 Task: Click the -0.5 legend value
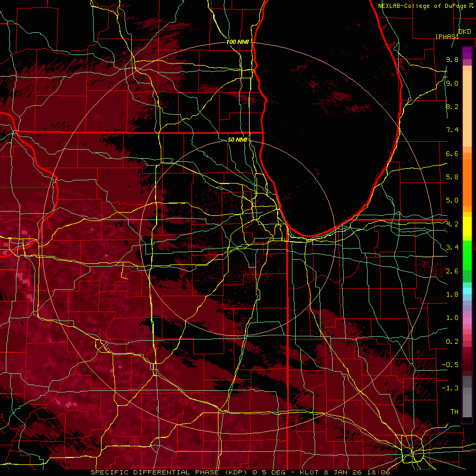pos(450,365)
